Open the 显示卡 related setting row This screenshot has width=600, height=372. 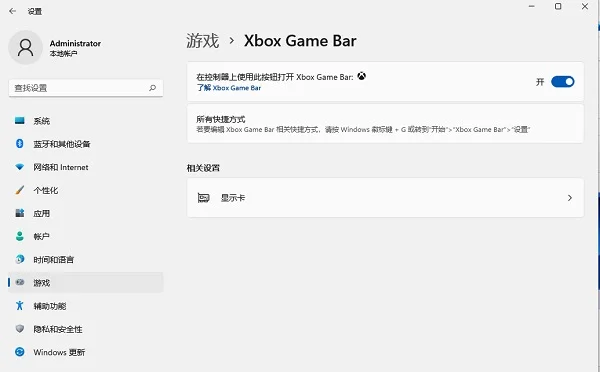coord(385,198)
